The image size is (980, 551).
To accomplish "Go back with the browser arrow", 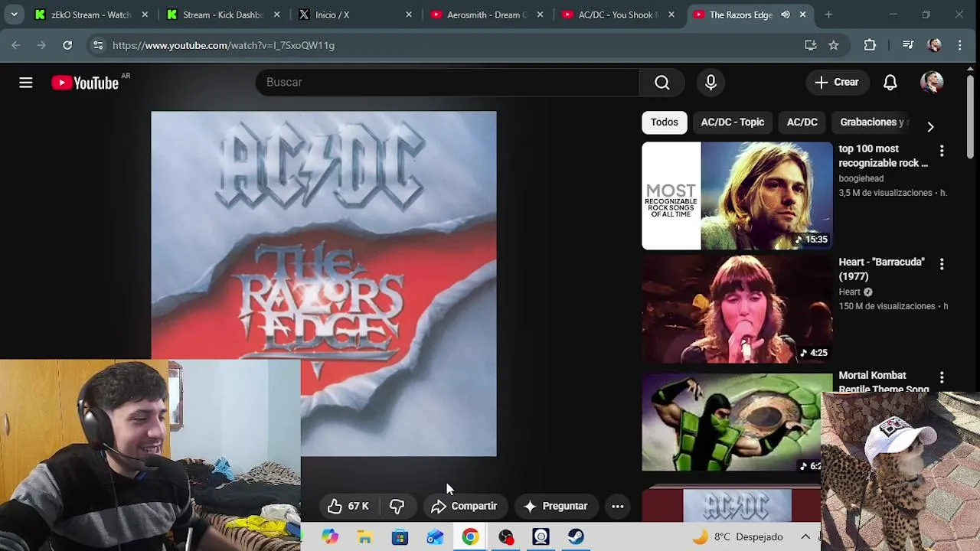I will 16,45.
